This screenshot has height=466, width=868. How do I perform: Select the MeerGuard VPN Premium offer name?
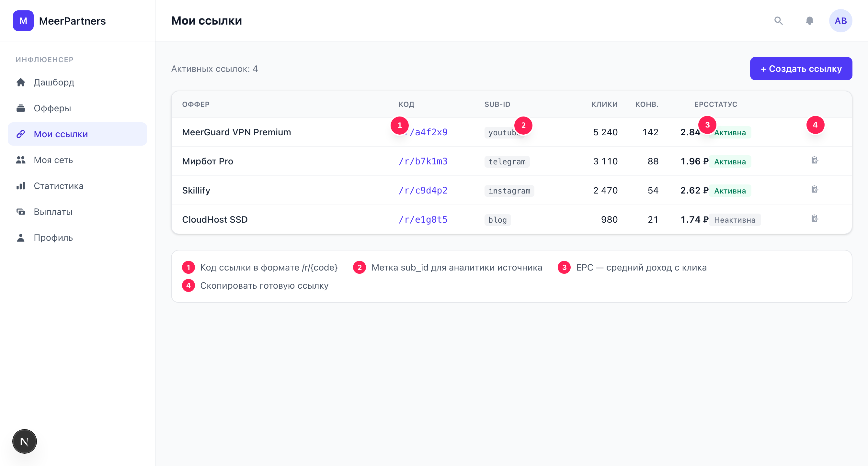point(236,132)
